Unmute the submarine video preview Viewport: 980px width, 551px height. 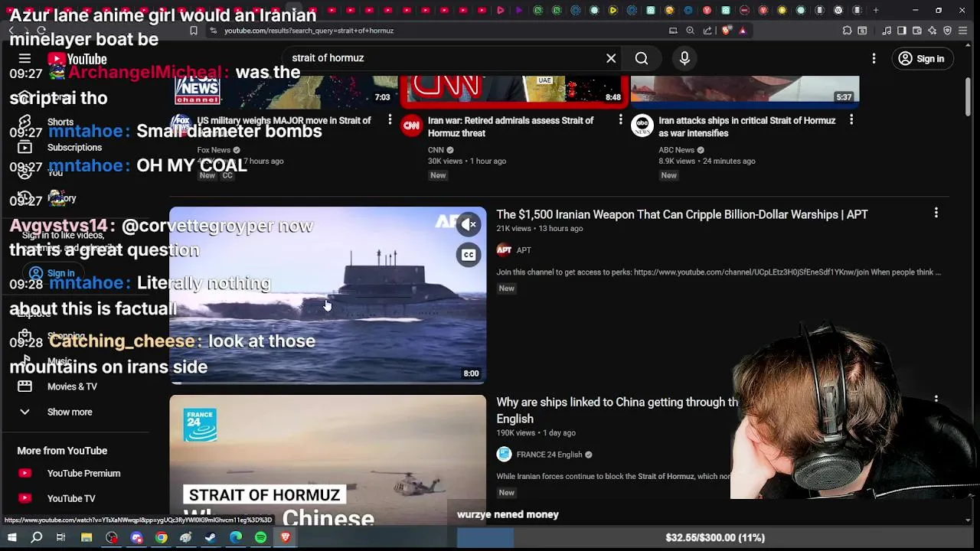tap(469, 223)
